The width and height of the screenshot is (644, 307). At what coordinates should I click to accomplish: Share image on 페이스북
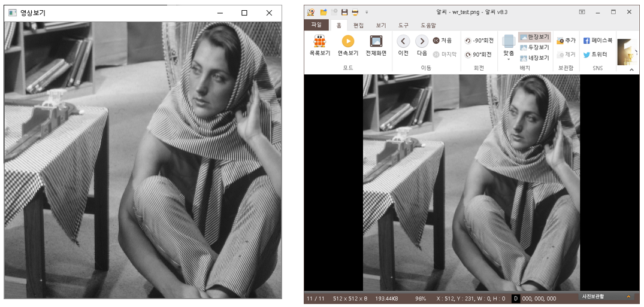(x=598, y=41)
